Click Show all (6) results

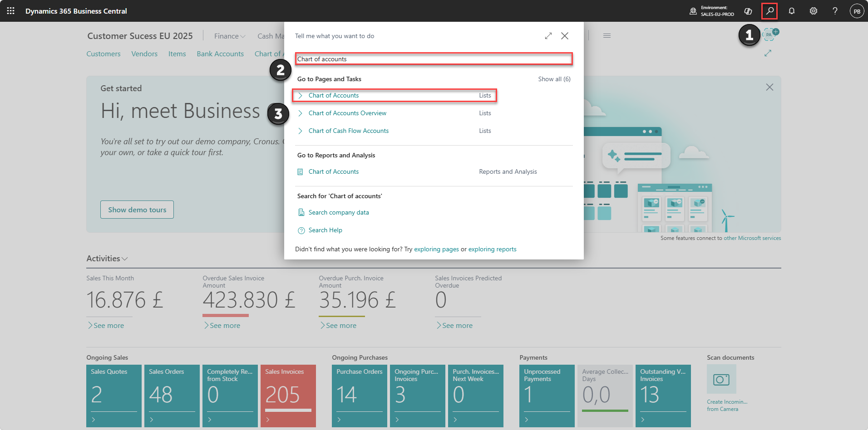(x=554, y=79)
